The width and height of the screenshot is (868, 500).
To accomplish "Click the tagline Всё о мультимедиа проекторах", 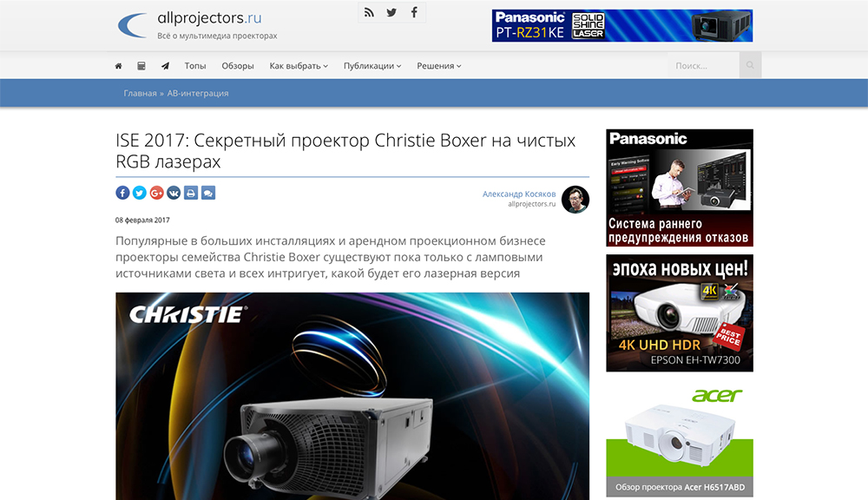I will [x=217, y=36].
